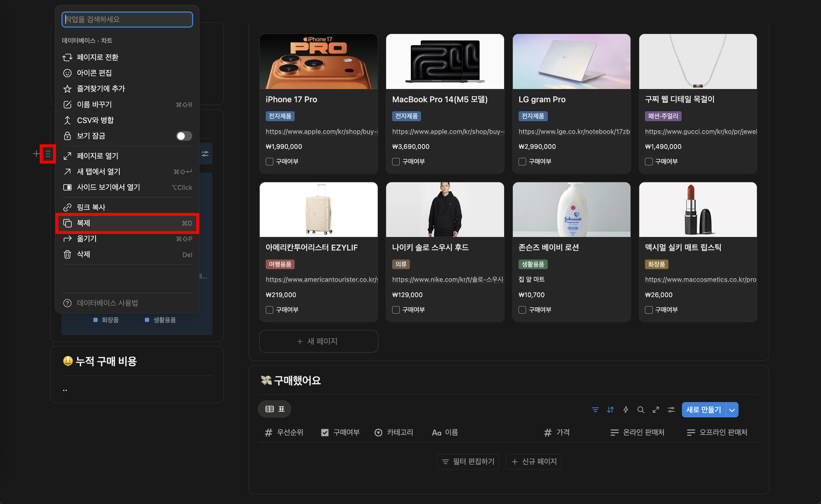Click the search magnifier icon in the table toolbar
This screenshot has width=821, height=504.
[640, 410]
